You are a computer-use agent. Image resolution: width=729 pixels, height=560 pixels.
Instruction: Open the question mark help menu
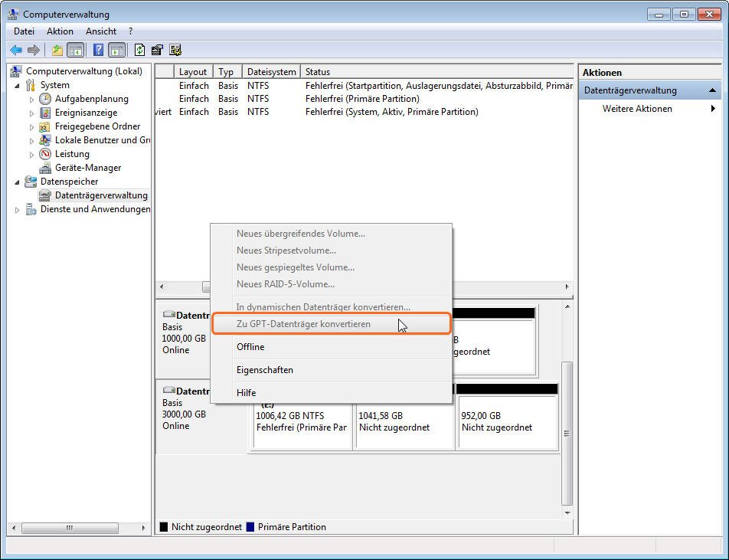pyautogui.click(x=131, y=31)
